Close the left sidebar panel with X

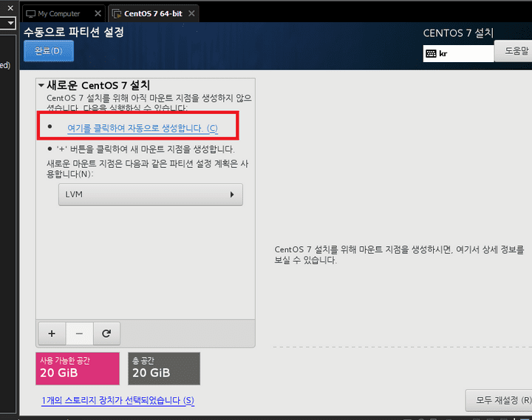[x=10, y=8]
